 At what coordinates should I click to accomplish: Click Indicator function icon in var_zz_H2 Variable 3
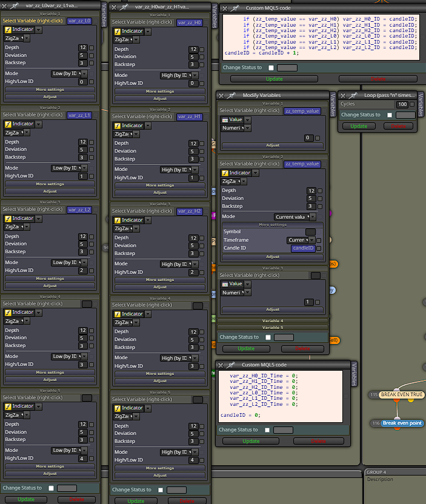[x=118, y=220]
